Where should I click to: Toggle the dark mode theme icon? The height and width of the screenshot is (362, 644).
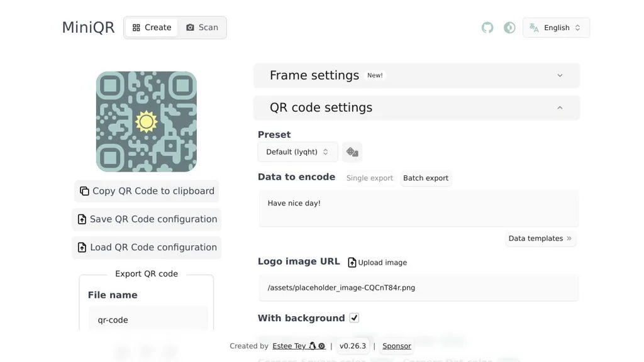(509, 28)
